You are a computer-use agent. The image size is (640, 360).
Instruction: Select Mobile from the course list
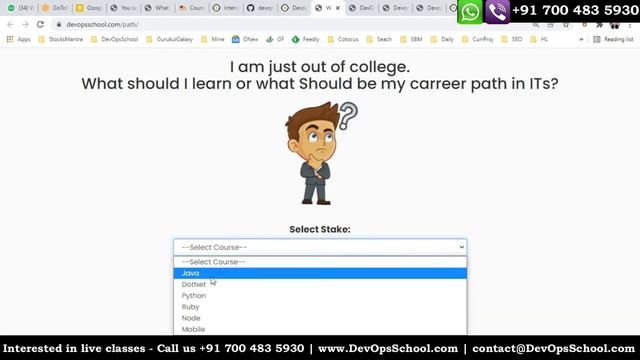click(x=320, y=329)
